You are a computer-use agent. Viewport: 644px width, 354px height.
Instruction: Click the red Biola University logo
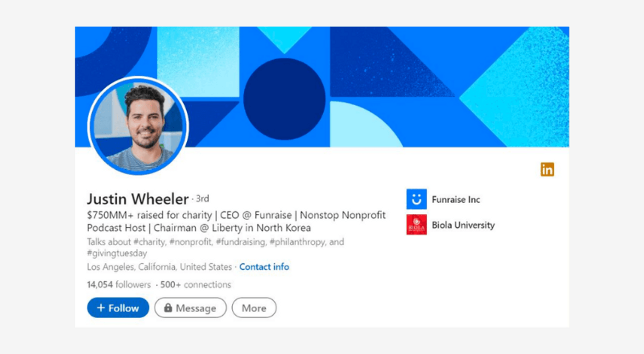[416, 225]
